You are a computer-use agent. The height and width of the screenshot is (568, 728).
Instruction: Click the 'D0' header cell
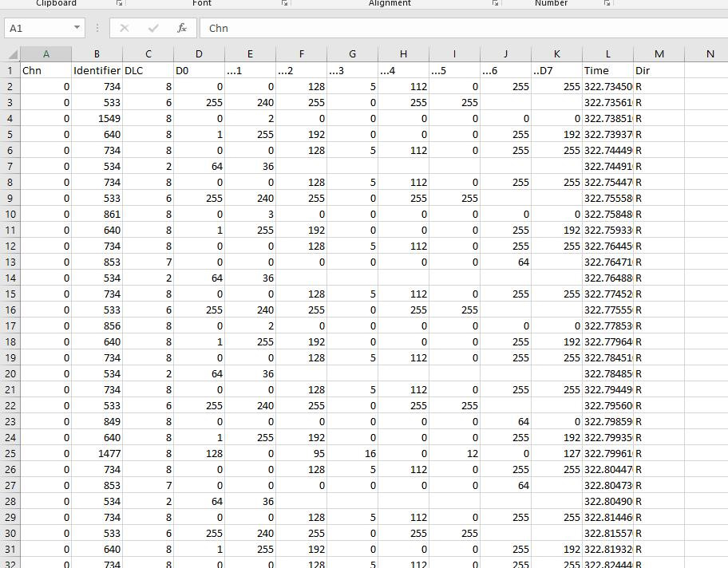point(200,70)
